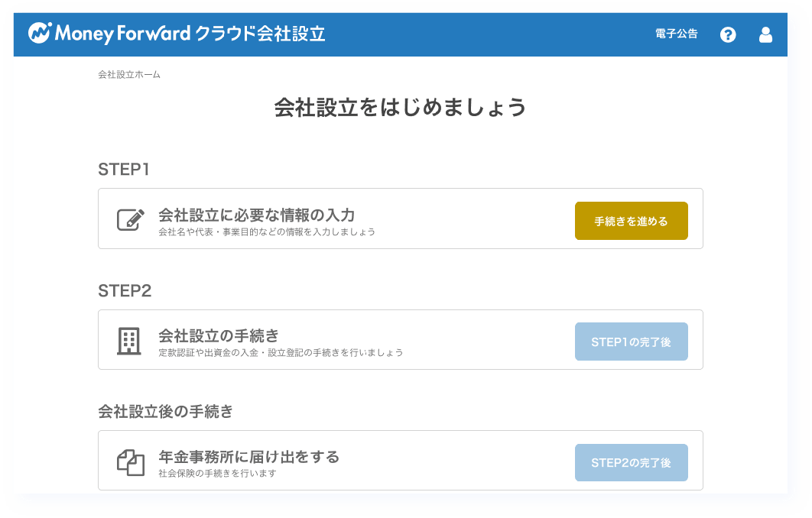
Task: Click the 会社設立後の手続き section heading
Action: 165,412
